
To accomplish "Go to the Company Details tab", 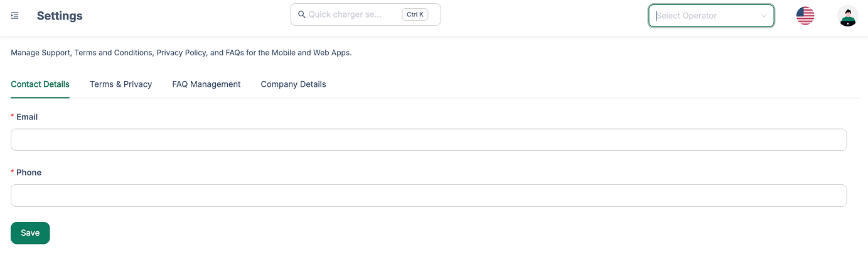I will point(293,84).
